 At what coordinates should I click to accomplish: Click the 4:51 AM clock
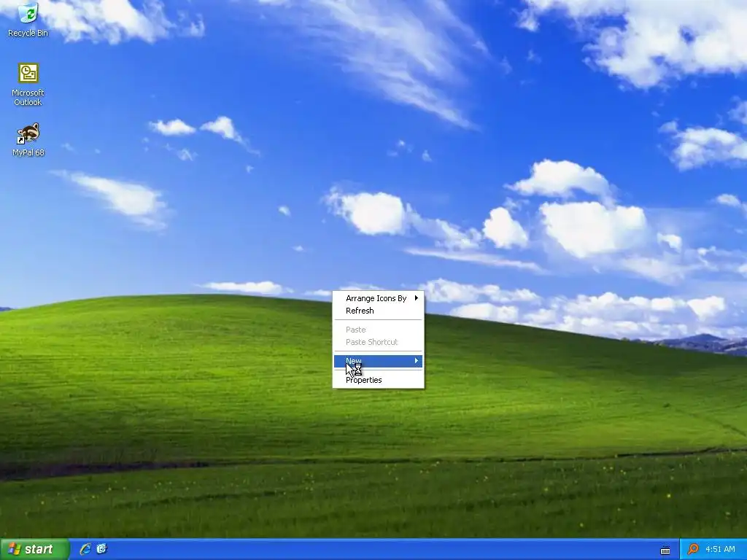(720, 550)
